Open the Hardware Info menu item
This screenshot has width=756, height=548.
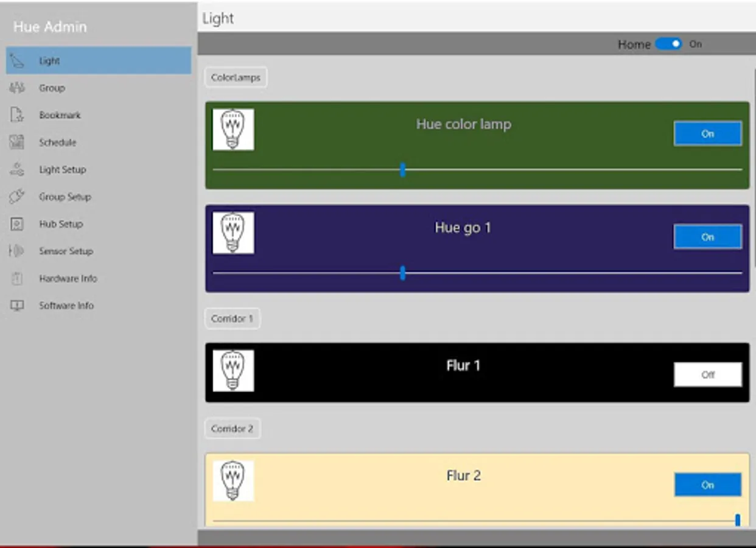99,278
